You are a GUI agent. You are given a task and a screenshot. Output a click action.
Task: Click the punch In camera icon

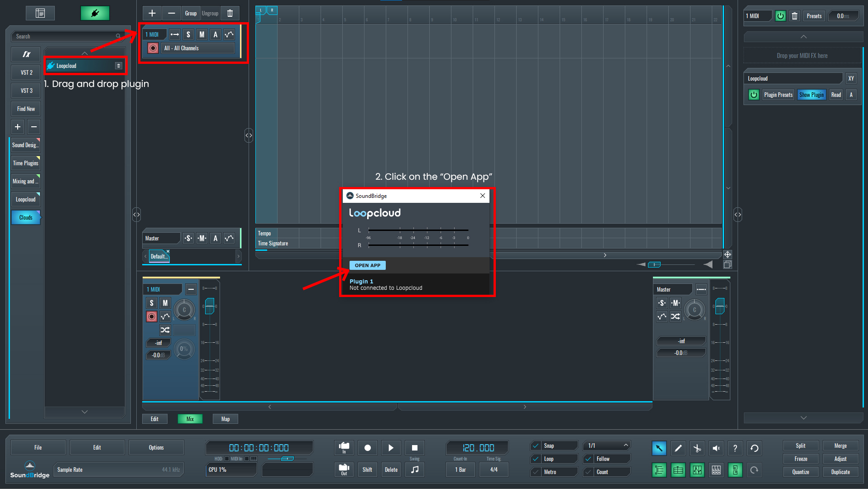click(344, 448)
